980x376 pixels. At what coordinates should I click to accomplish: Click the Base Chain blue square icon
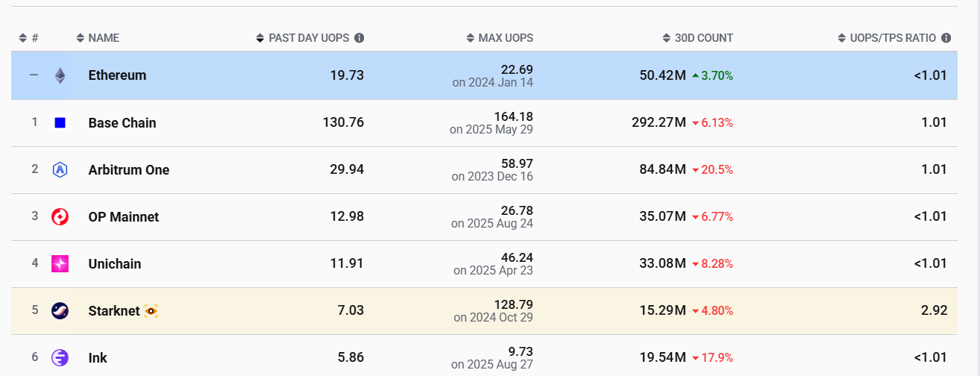(60, 122)
